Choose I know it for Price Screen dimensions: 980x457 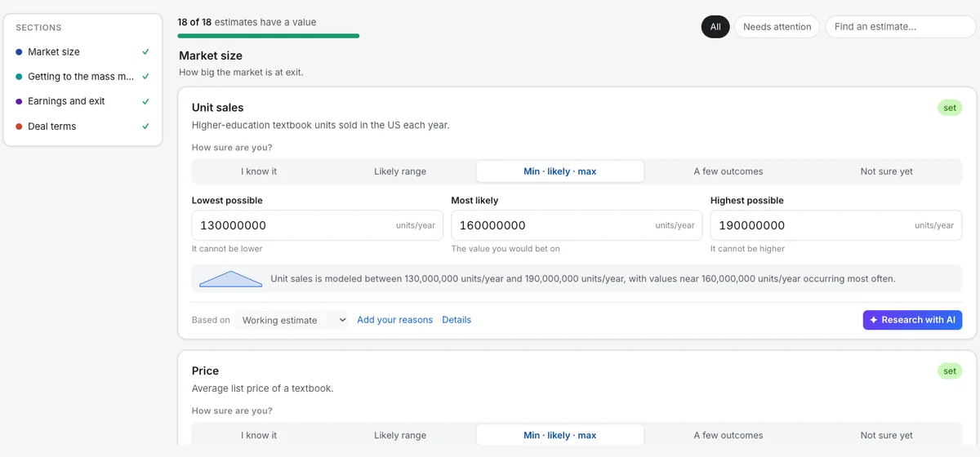pos(259,435)
